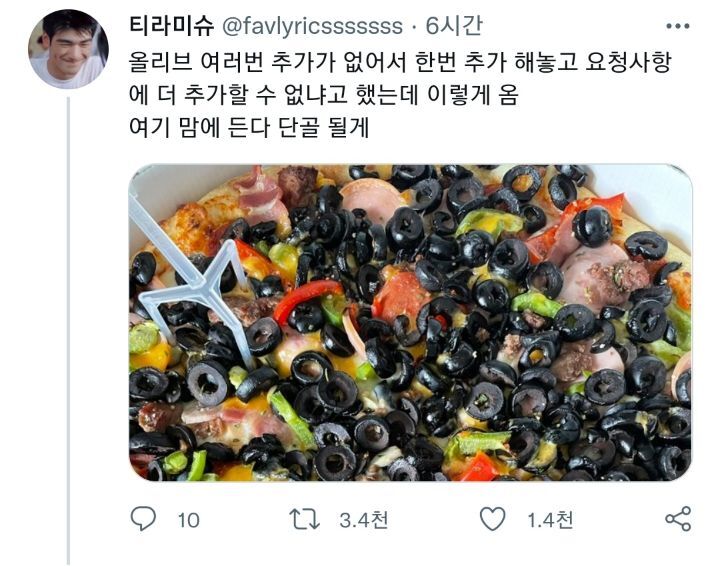Click the reply count 10
The image size is (720, 566).
188,520
